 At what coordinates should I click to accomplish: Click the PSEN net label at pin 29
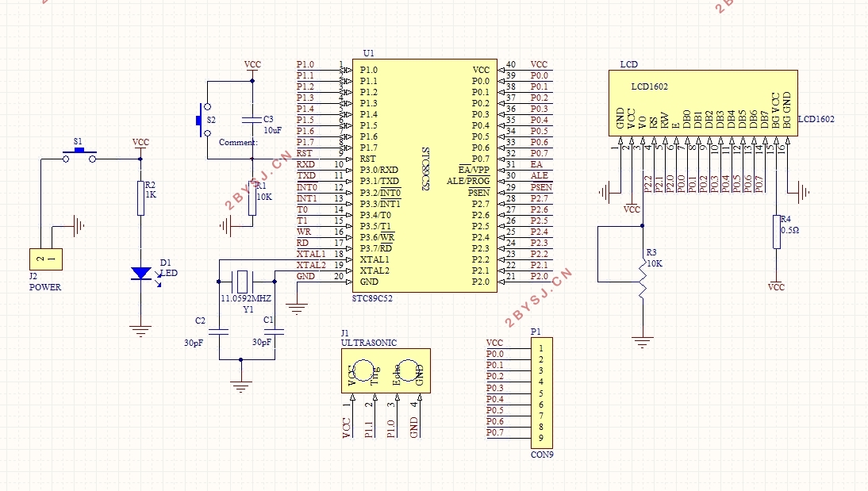click(541, 187)
